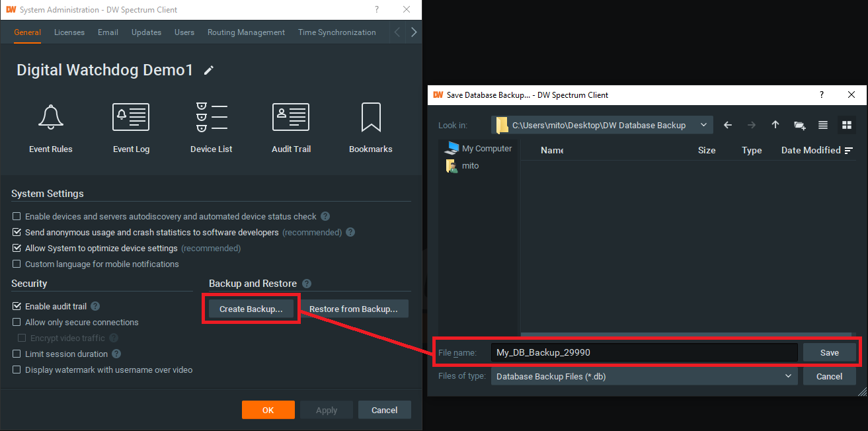
Task: Enable devices and servers autodiscovery checkbox
Action: click(x=17, y=216)
